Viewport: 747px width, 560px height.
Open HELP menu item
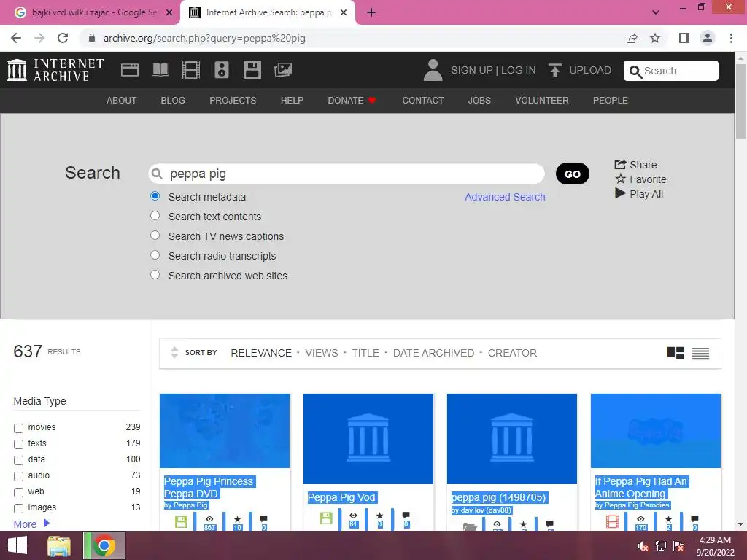(x=292, y=101)
